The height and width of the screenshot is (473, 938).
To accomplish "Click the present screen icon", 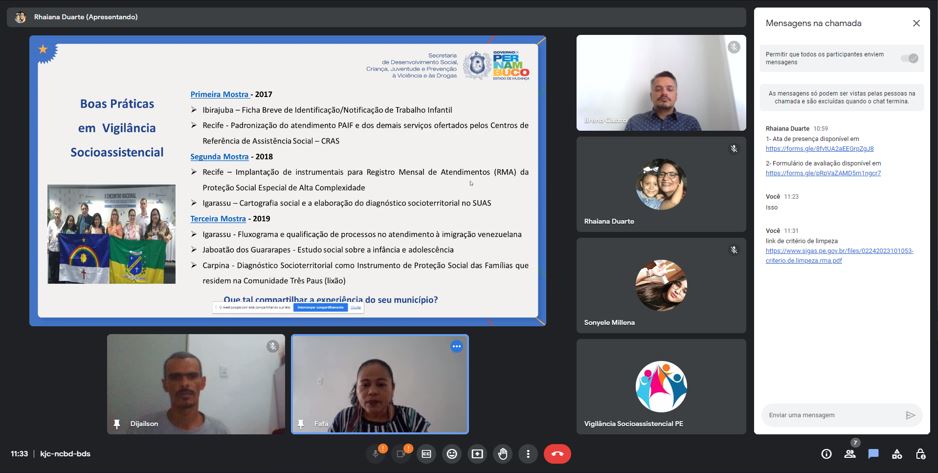I will coord(477,454).
